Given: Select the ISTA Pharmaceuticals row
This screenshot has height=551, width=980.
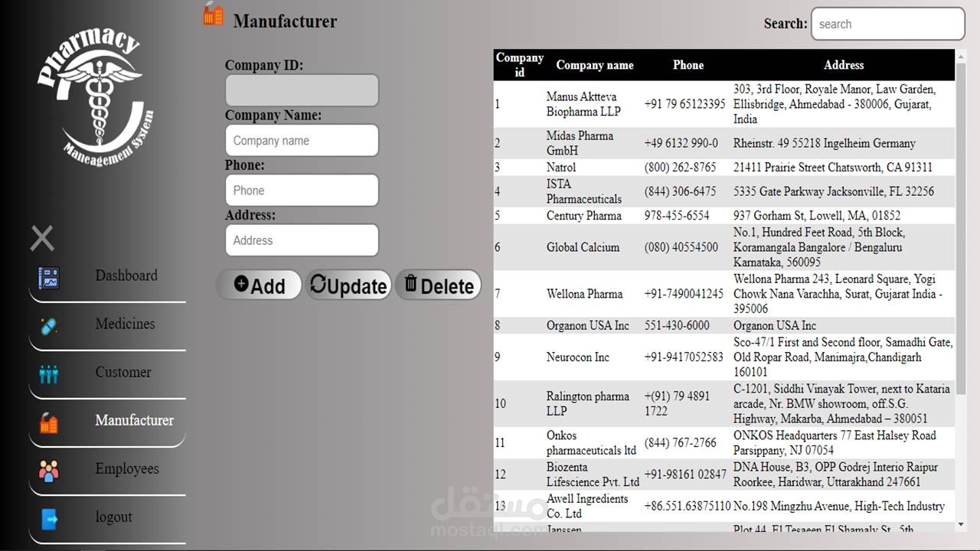Looking at the screenshot, I should (724, 191).
